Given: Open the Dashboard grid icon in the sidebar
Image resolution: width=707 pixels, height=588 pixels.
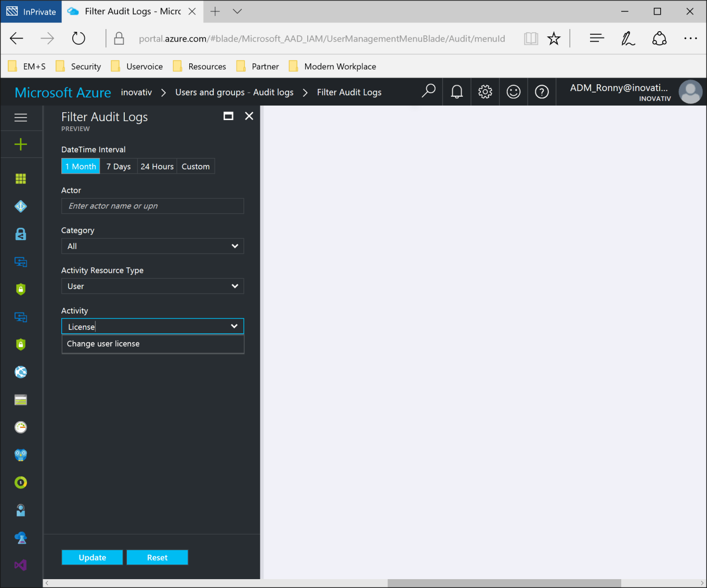Looking at the screenshot, I should (21, 178).
